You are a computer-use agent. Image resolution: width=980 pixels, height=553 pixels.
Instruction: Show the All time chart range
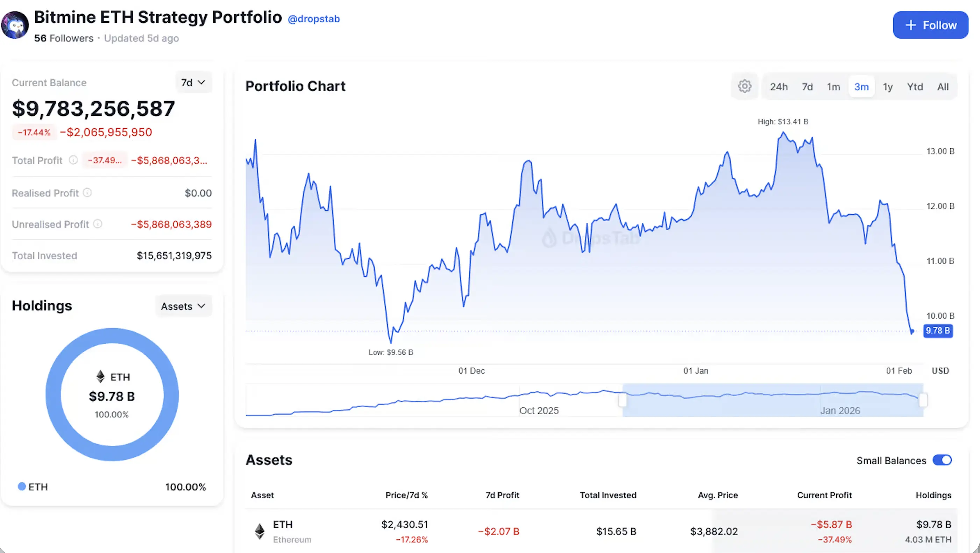point(943,87)
